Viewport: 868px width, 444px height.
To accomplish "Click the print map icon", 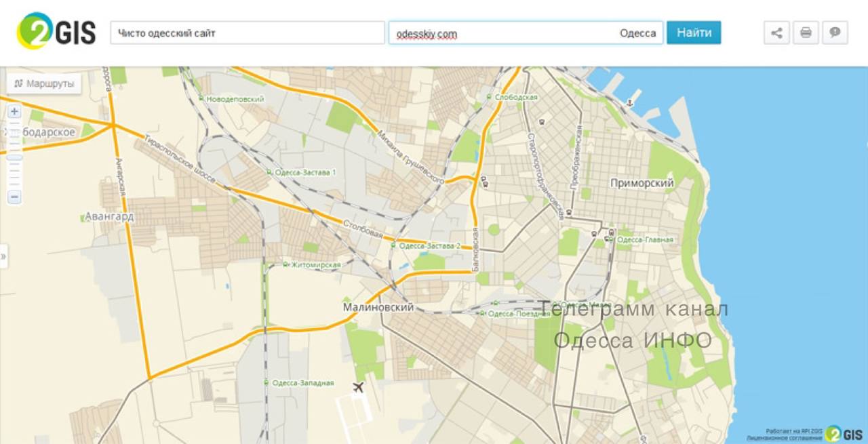I will pos(806,33).
